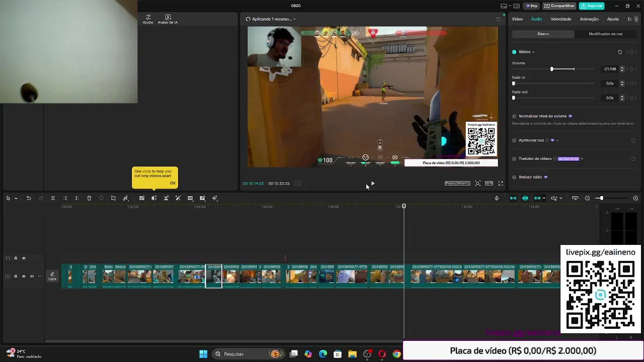
Task: Edit the -21.7dB volume value field
Action: click(x=610, y=69)
